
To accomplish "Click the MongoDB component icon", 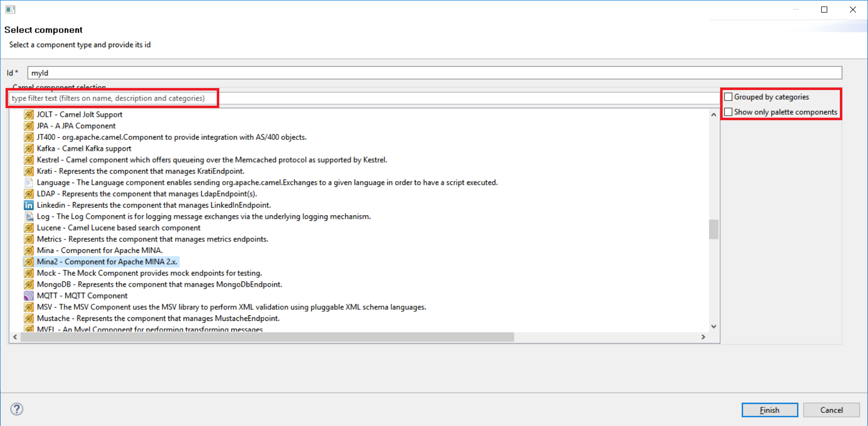I will point(29,285).
